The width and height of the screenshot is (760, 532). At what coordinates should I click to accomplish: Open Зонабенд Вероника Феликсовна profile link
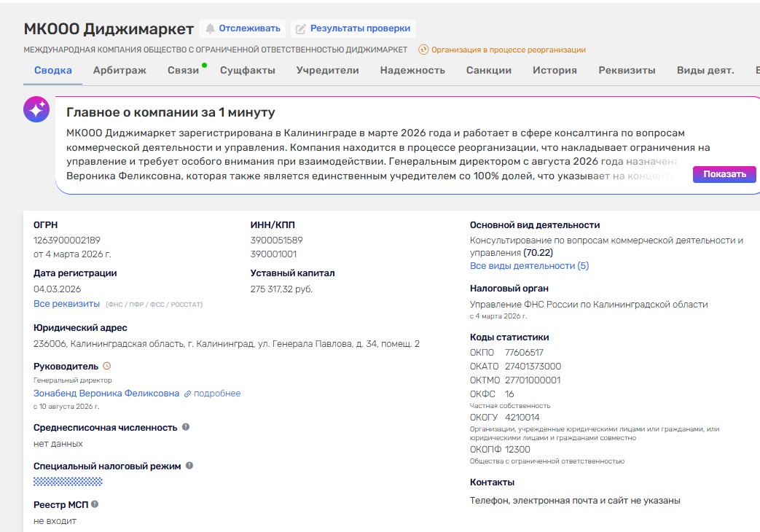106,394
